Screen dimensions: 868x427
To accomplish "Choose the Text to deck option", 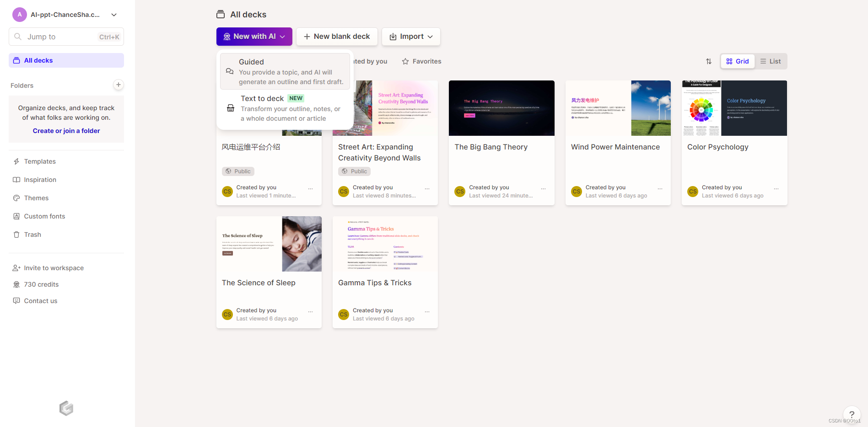I will coord(285,108).
